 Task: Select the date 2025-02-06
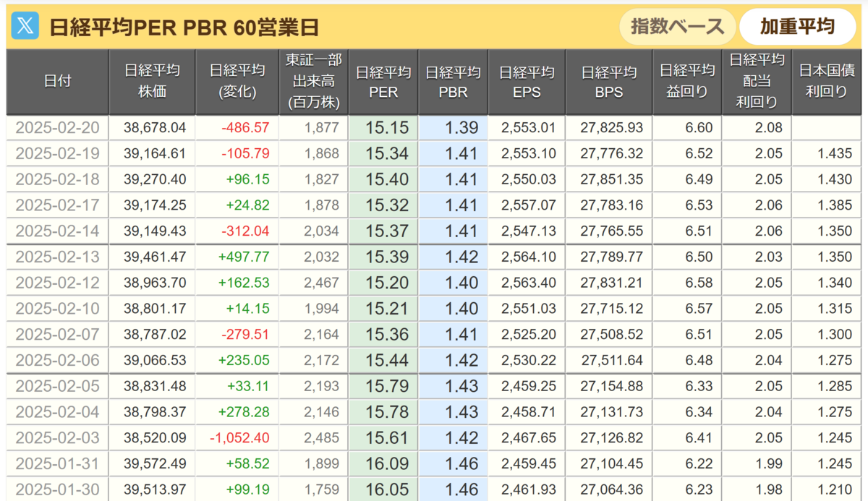coord(57,360)
